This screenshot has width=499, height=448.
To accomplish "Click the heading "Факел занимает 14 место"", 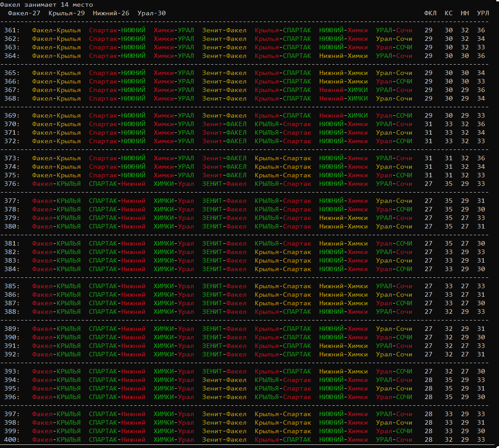I will click(46, 5).
